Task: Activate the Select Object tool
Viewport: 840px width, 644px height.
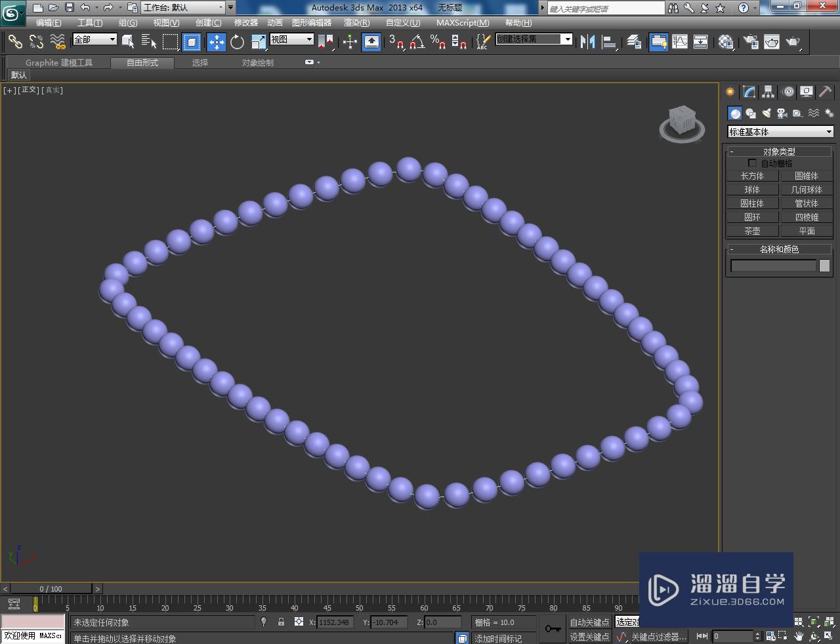Action: (x=129, y=42)
